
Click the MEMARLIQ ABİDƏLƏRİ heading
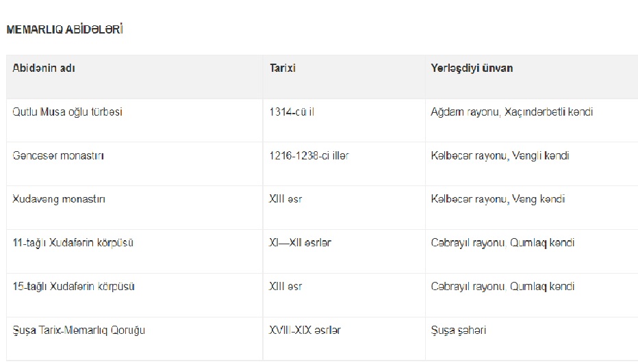click(65, 29)
